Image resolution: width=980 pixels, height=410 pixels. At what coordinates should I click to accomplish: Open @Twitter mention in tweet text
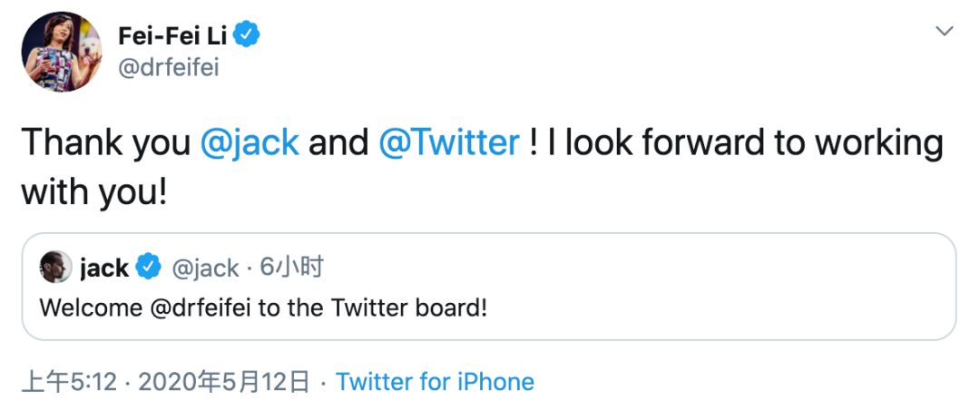[448, 142]
